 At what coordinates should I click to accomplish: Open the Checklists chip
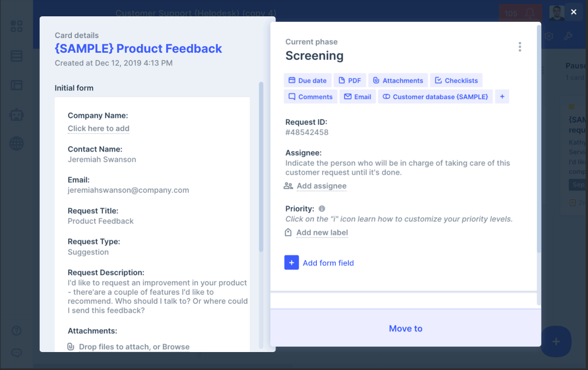click(x=456, y=81)
